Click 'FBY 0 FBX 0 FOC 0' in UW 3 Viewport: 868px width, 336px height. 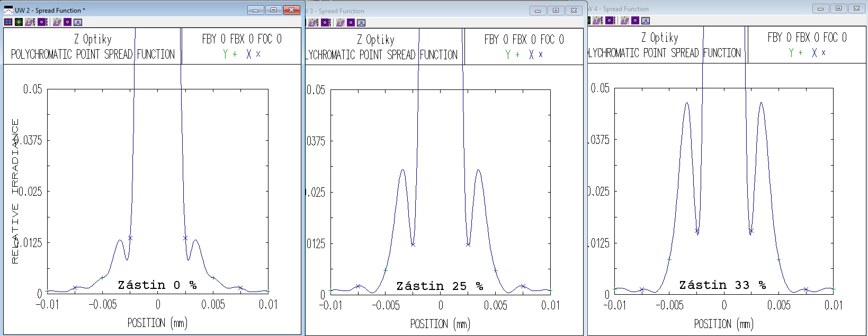coord(524,40)
